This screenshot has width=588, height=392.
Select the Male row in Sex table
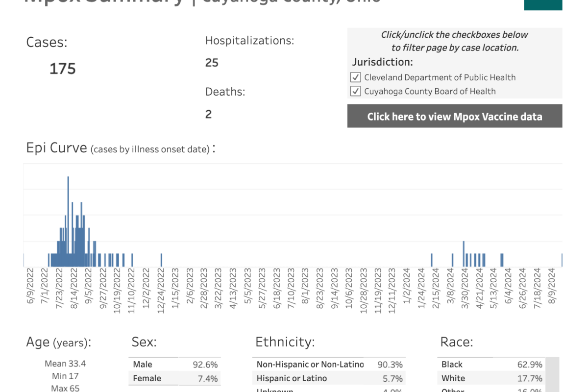175,365
